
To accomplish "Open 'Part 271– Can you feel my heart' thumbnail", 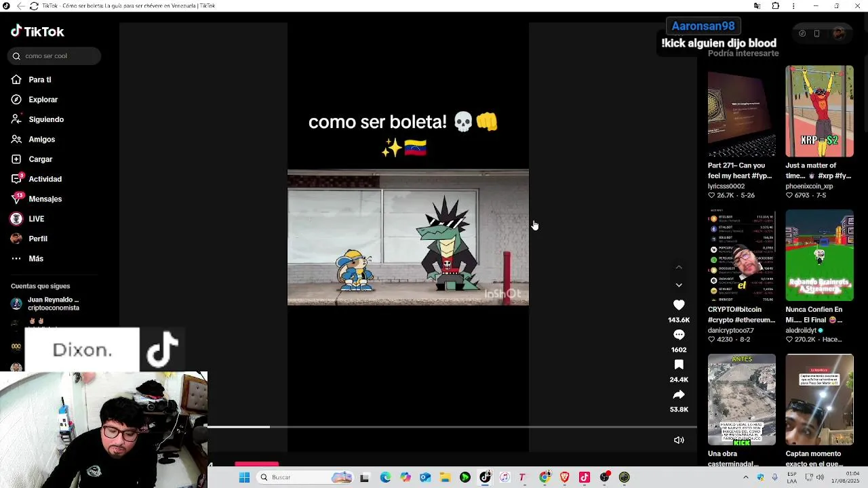I will tap(741, 111).
